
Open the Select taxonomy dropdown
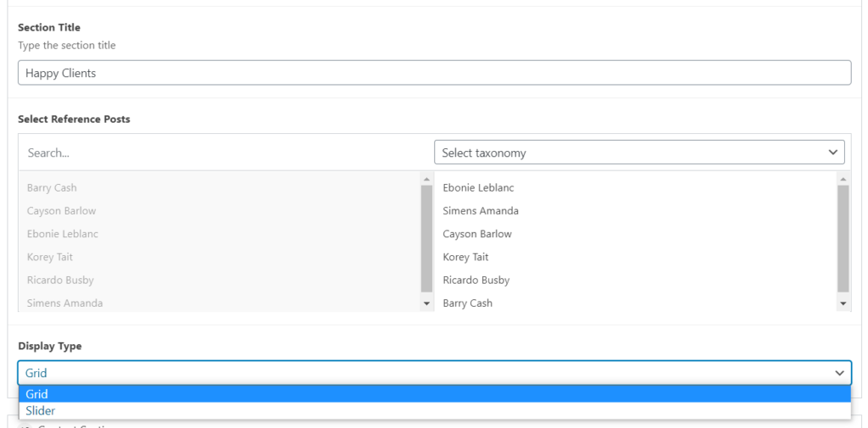[639, 153]
